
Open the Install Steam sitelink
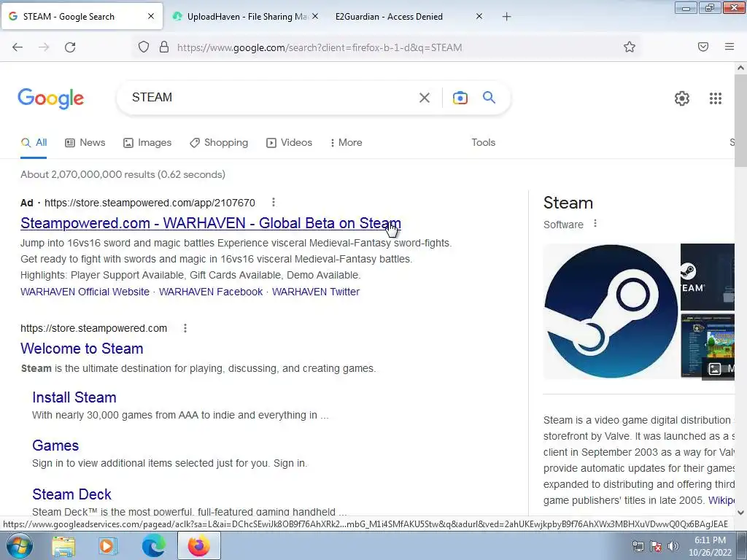(74, 397)
